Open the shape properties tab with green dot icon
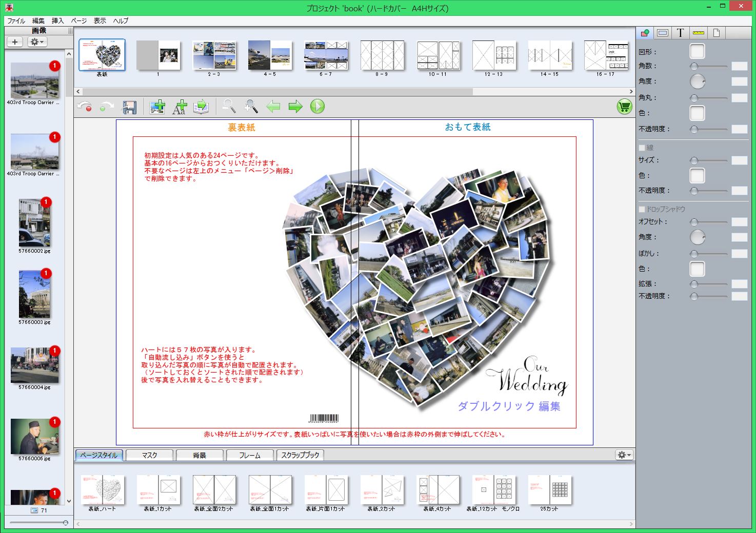Viewport: 756px width, 533px height. [x=646, y=32]
